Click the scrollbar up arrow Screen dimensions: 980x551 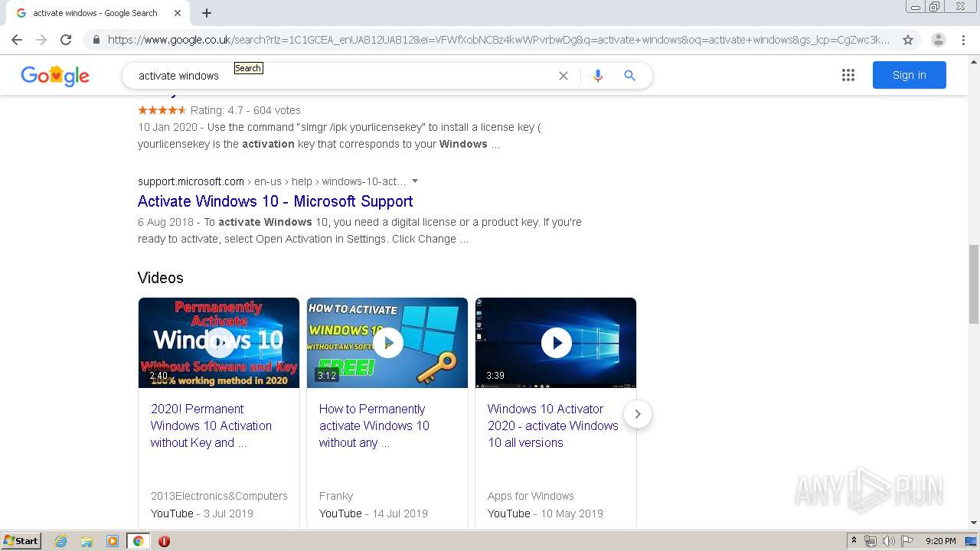click(x=973, y=61)
